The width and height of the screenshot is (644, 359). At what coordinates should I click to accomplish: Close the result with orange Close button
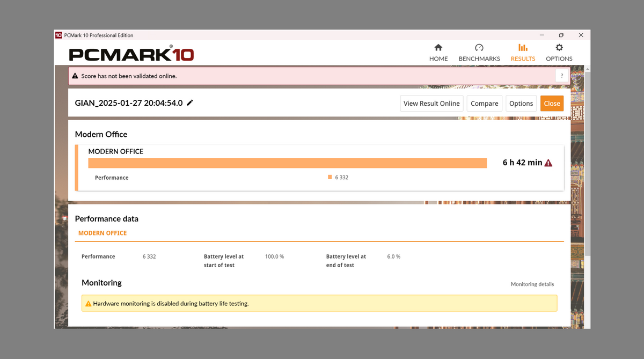552,104
